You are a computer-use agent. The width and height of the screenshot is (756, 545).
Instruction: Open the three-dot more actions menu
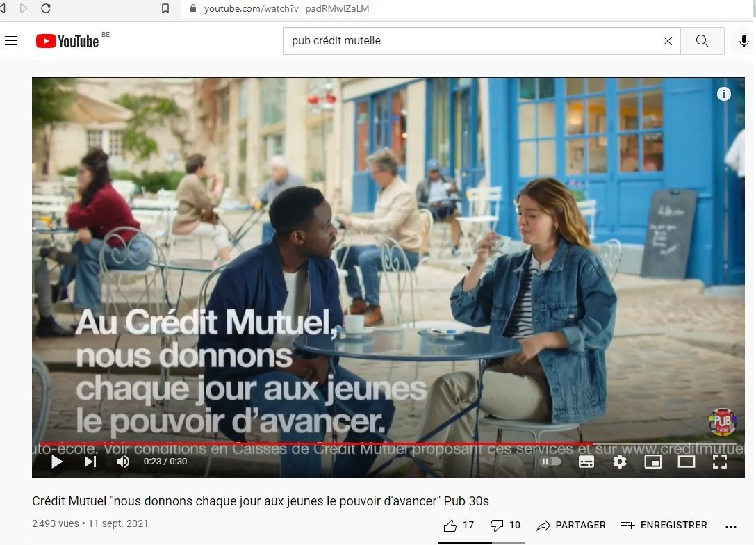tap(731, 527)
